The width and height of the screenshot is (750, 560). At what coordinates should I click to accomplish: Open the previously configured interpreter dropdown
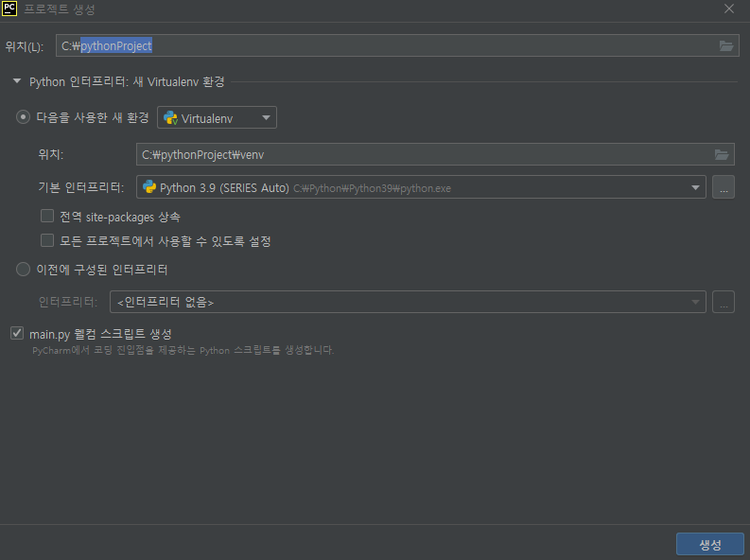(408, 302)
